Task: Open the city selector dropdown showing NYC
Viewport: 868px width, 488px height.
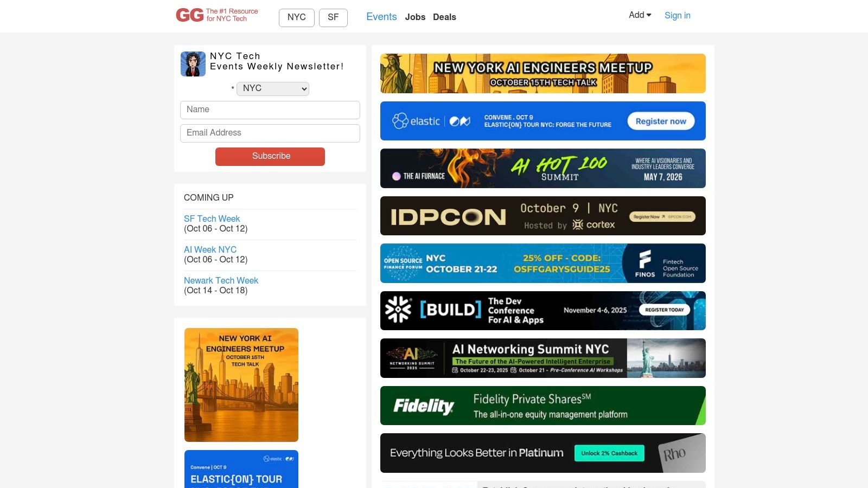Action: 273,88
